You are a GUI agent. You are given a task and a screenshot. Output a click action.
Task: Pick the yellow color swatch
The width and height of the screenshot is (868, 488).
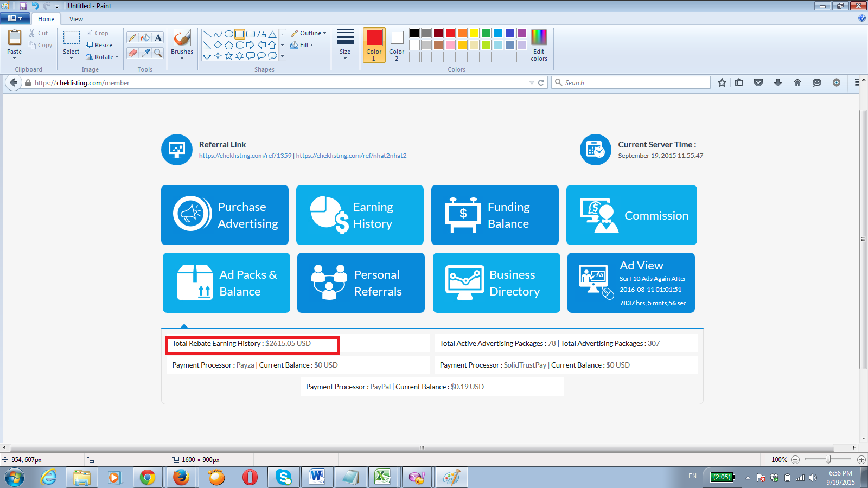click(x=474, y=33)
